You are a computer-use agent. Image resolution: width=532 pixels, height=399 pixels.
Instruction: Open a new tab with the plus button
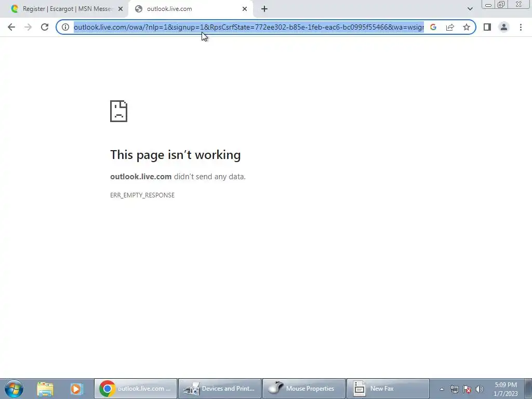(x=264, y=9)
